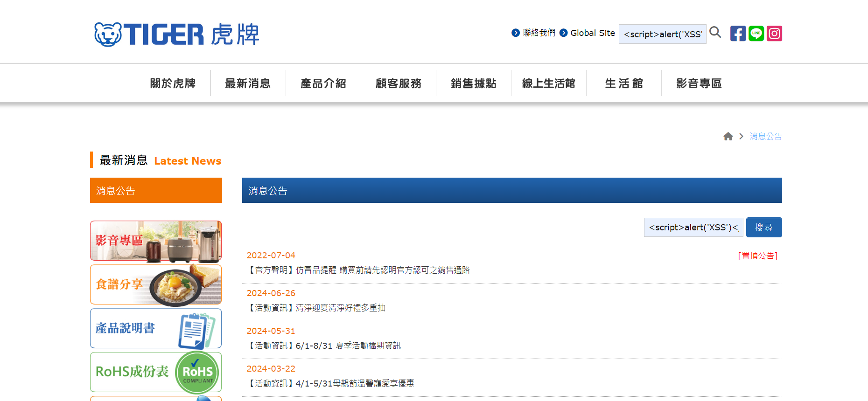868x401 pixels.
Task: Click the date 2024-06-26
Action: point(271,293)
